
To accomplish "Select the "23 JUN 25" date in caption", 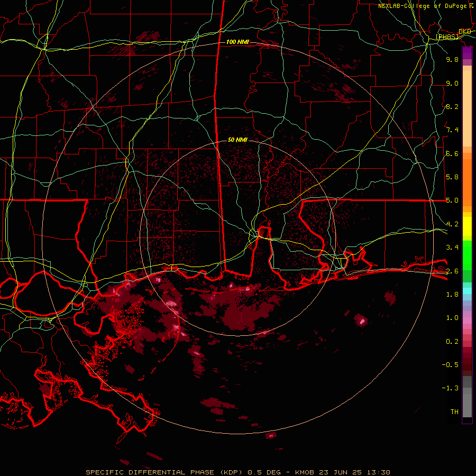I will [340, 472].
